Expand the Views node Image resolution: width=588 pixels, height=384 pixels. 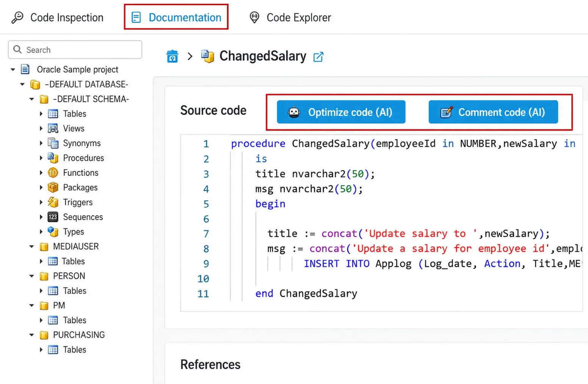tap(41, 128)
